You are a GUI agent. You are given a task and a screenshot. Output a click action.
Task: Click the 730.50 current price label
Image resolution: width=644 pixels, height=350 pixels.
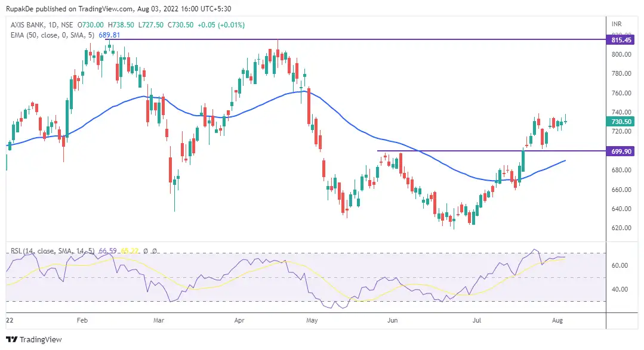(621, 121)
